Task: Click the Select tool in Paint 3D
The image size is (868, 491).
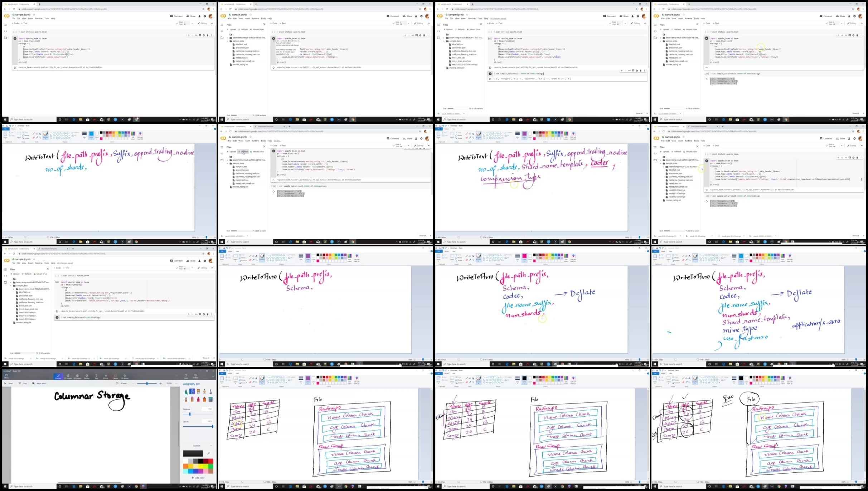Action: pos(9,383)
